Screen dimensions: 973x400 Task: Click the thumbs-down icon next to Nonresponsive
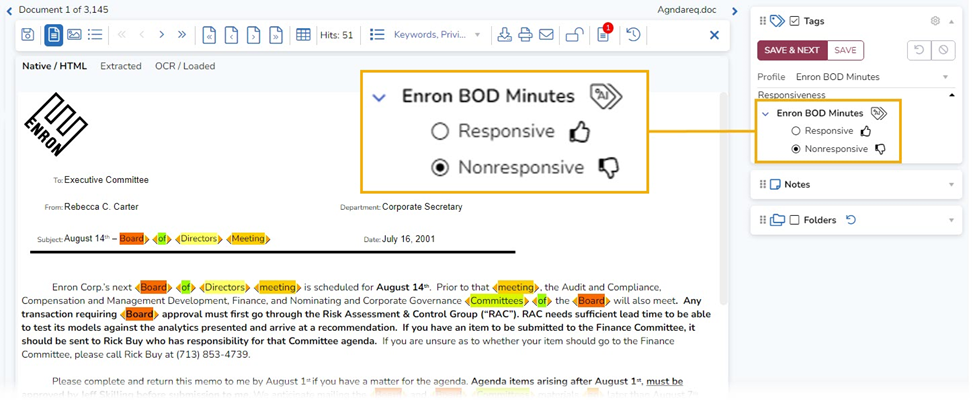coord(880,149)
